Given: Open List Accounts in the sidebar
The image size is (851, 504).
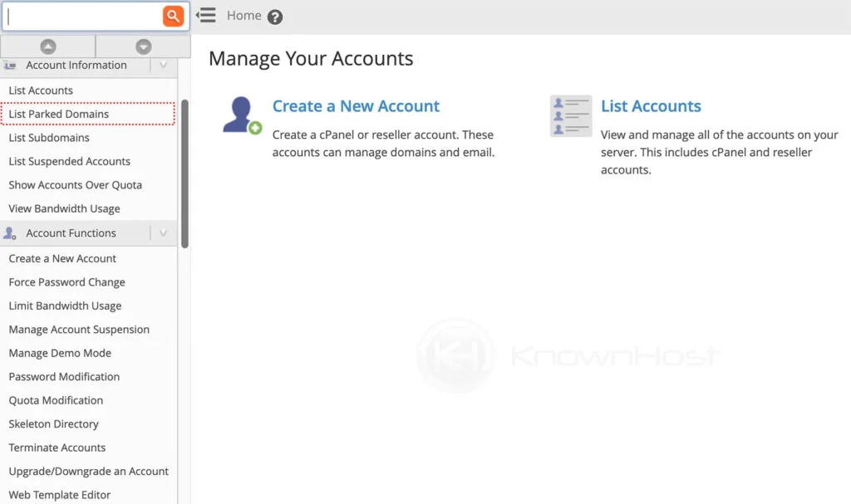Looking at the screenshot, I should [41, 91].
